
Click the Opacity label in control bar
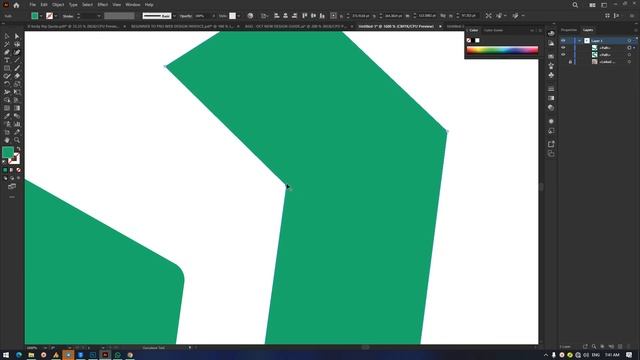tap(186, 16)
